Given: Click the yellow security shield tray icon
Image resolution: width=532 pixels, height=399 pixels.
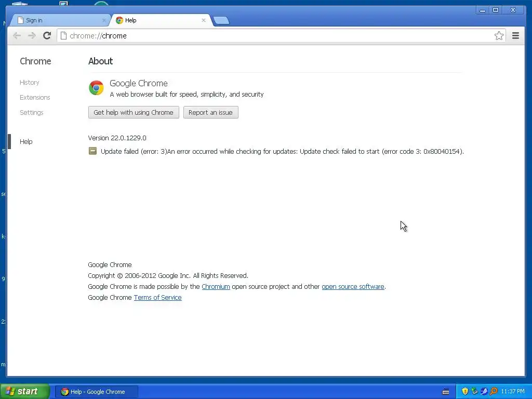Looking at the screenshot, I should pyautogui.click(x=465, y=391).
